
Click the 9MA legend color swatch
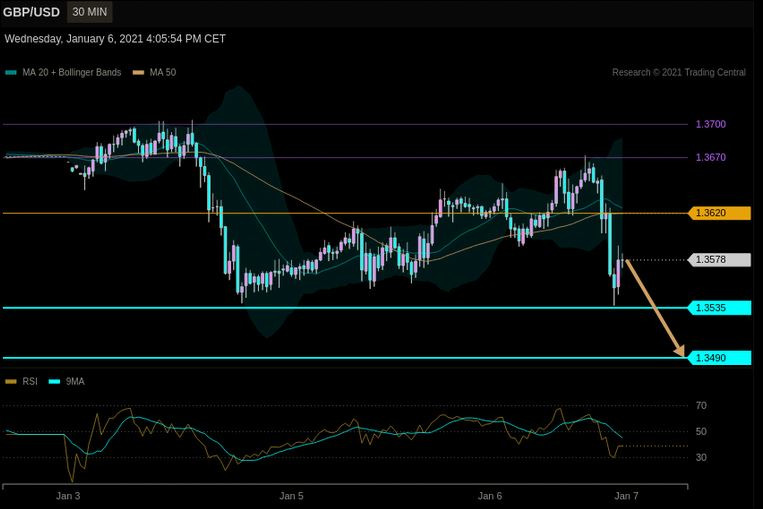point(54,382)
